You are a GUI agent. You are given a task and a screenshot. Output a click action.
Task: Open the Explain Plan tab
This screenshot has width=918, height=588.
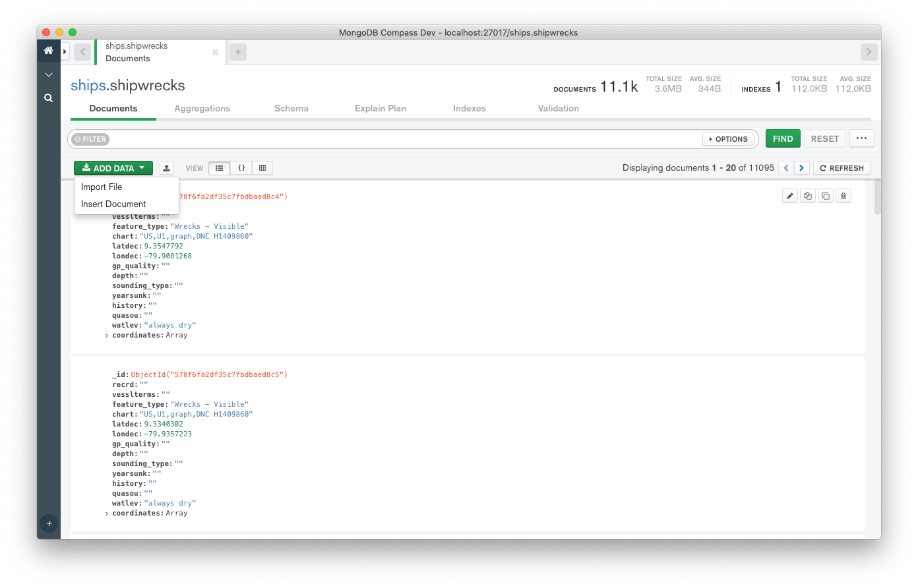pos(381,109)
